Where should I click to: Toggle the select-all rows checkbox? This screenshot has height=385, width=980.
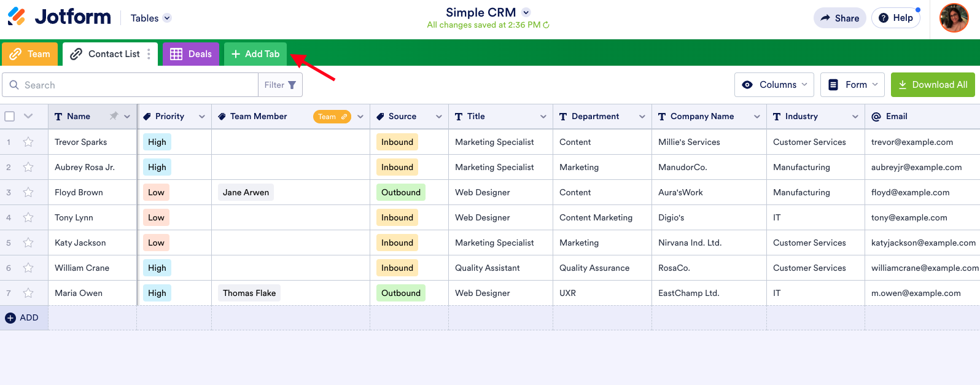click(10, 116)
